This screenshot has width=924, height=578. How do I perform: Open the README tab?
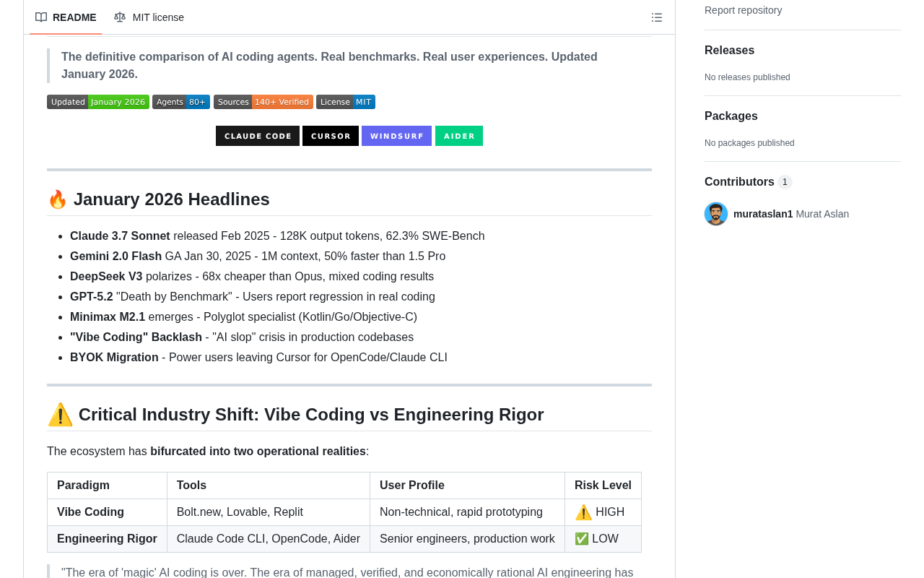click(x=66, y=17)
